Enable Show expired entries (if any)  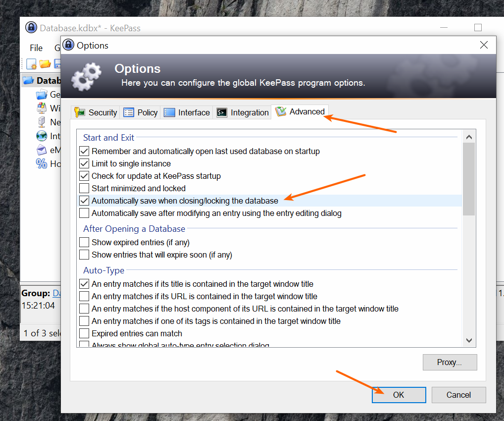tap(84, 242)
